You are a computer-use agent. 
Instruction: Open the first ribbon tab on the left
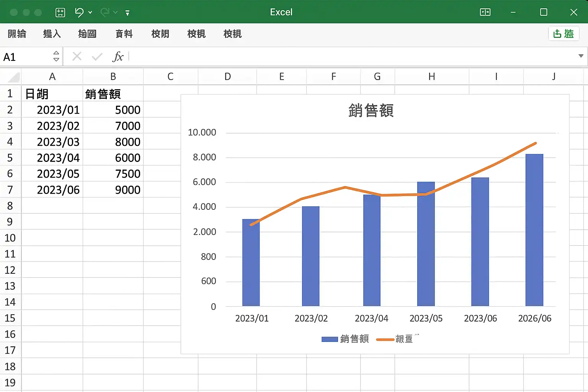tap(17, 34)
